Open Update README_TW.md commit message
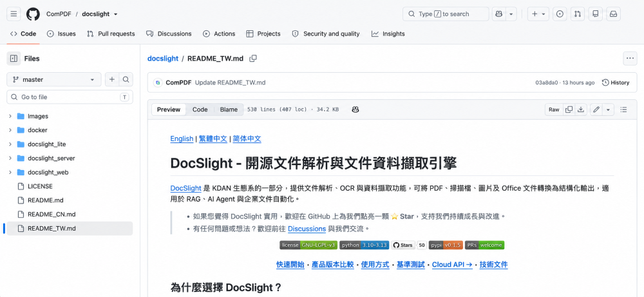Screen dimensions: 644x297 [x=230, y=82]
